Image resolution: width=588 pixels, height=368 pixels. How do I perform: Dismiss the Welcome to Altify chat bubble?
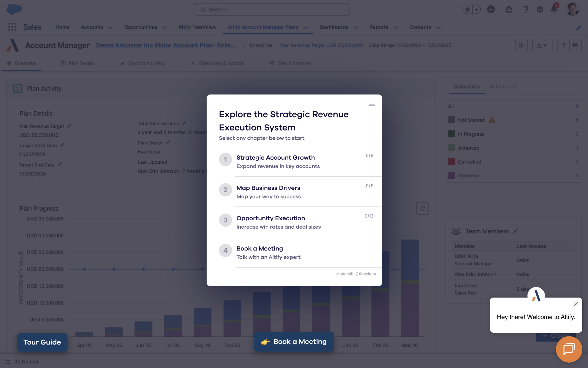pos(576,303)
